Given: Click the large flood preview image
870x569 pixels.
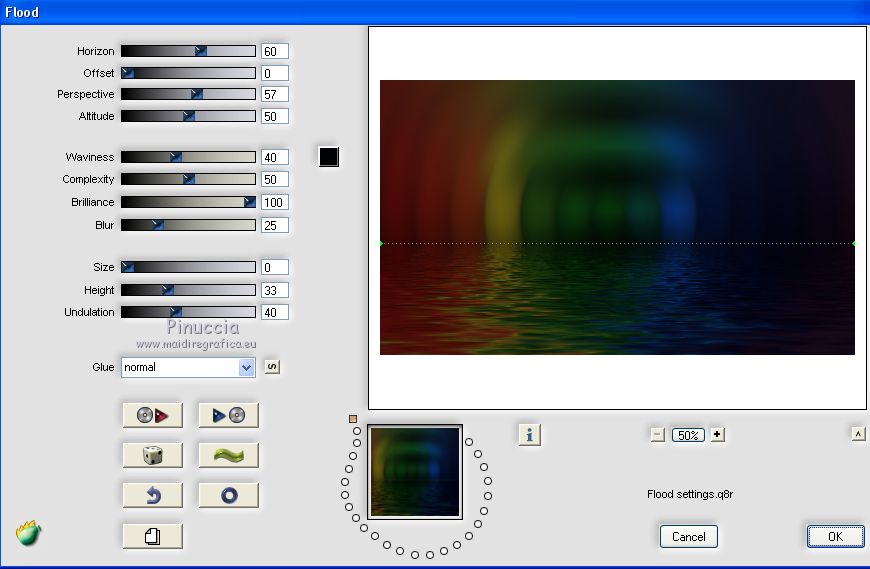Looking at the screenshot, I should click(617, 217).
